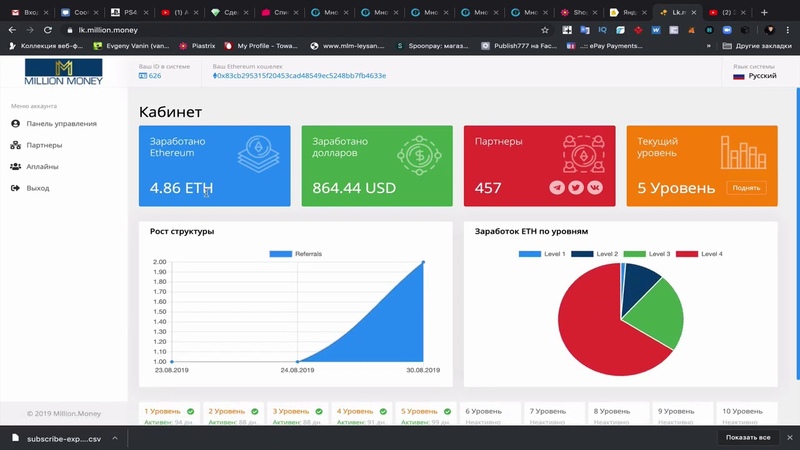800x450 pixels.
Task: Click the green checkmark on 1 Уровень
Action: [190, 411]
